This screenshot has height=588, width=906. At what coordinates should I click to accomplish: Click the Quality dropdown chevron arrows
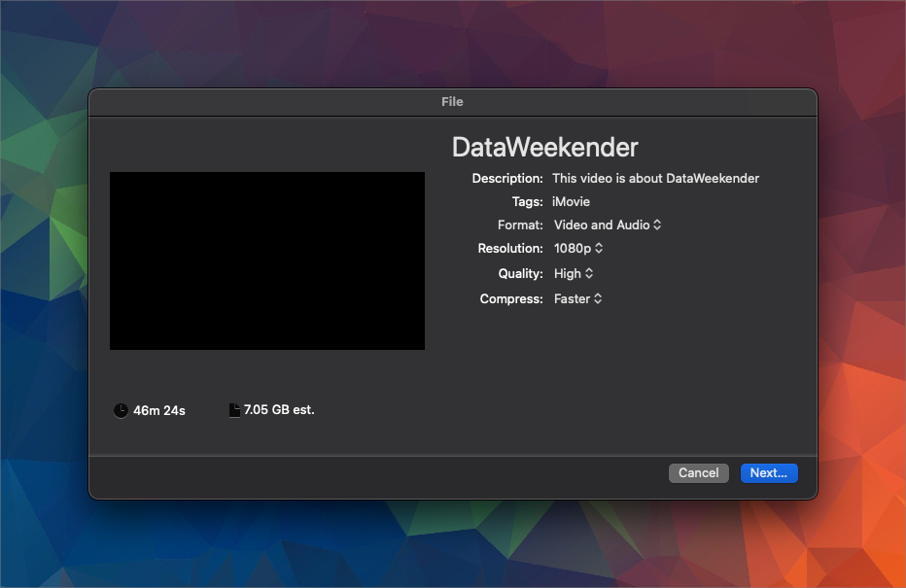(590, 273)
